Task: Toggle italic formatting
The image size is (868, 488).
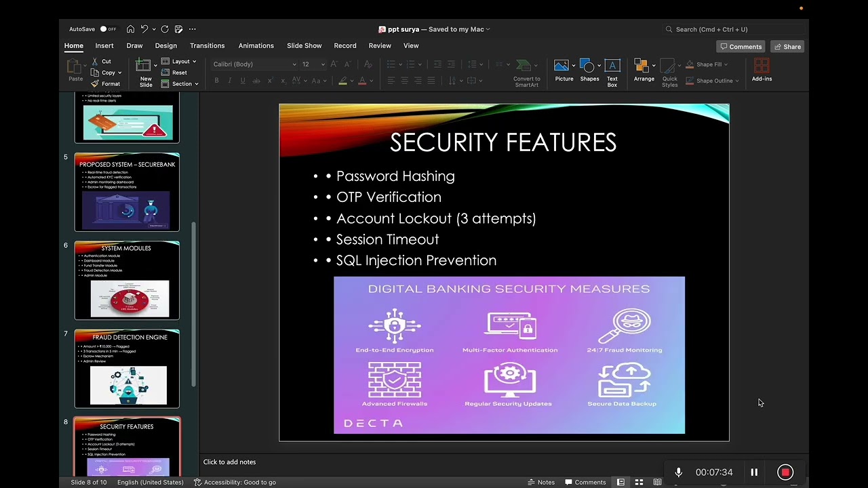Action: point(229,81)
